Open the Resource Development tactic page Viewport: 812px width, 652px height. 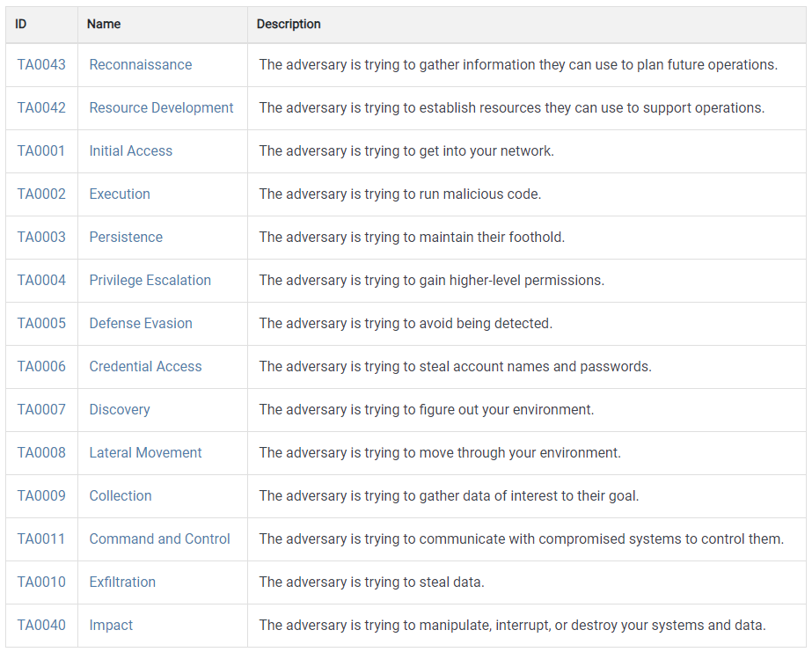[161, 107]
